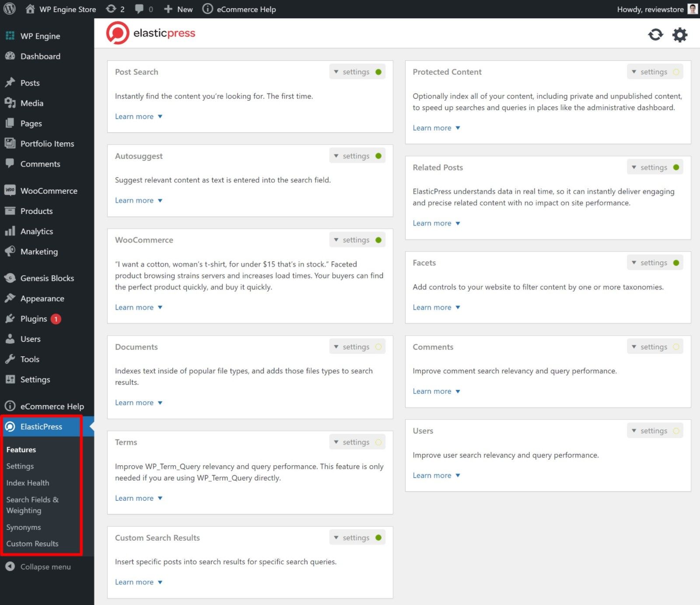Click the Marketing megaphone icon
700x605 pixels.
(x=10, y=251)
